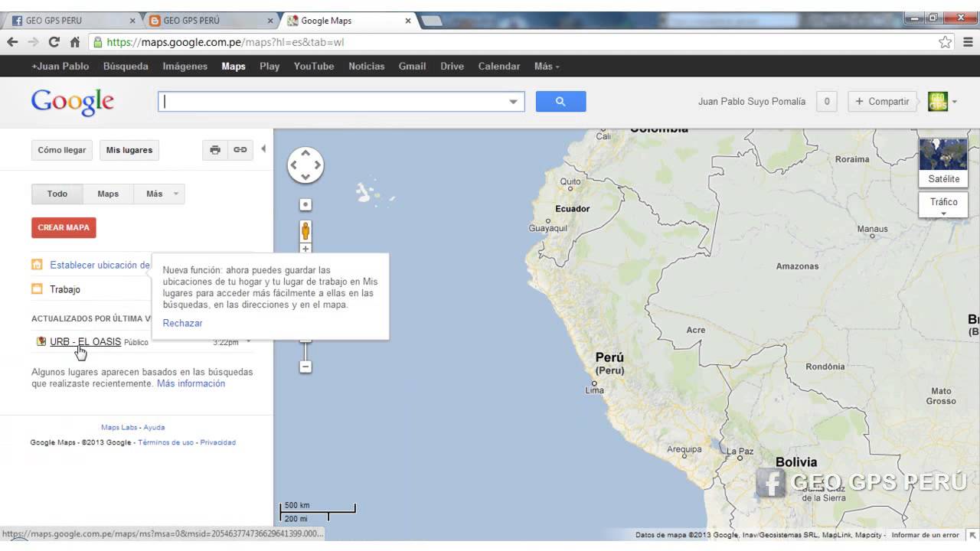The image size is (980, 551).
Task: Open Calendar in the top bar
Action: click(499, 66)
